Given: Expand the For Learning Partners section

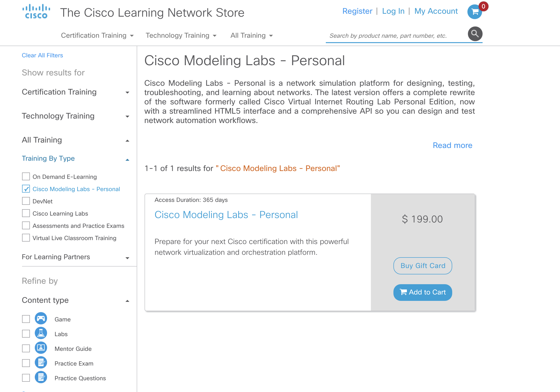Looking at the screenshot, I should (127, 257).
